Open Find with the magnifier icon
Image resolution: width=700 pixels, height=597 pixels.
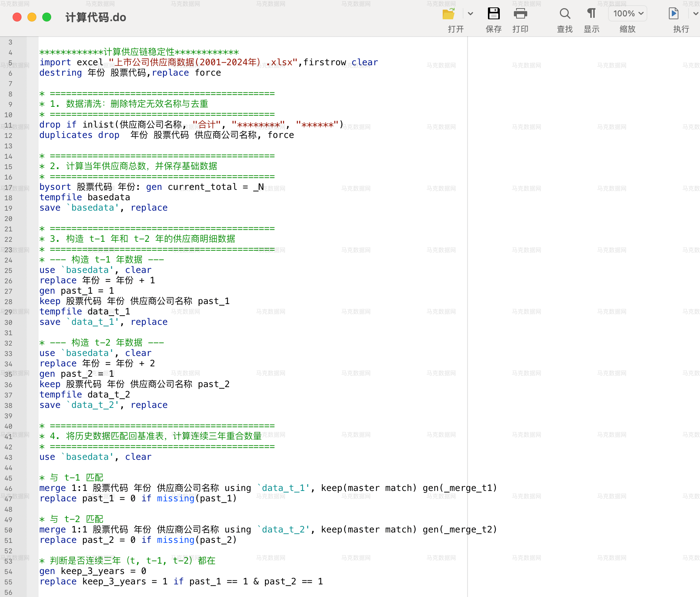[x=565, y=14]
